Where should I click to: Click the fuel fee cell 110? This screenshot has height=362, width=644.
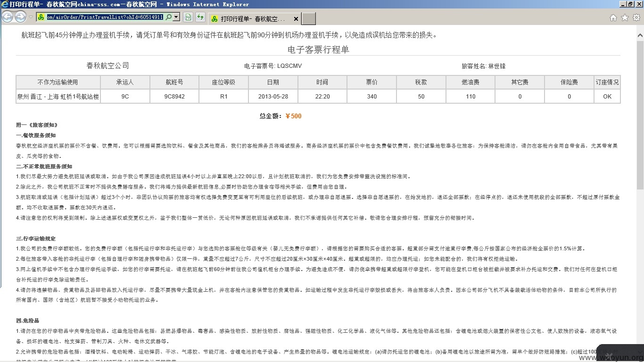(x=471, y=96)
